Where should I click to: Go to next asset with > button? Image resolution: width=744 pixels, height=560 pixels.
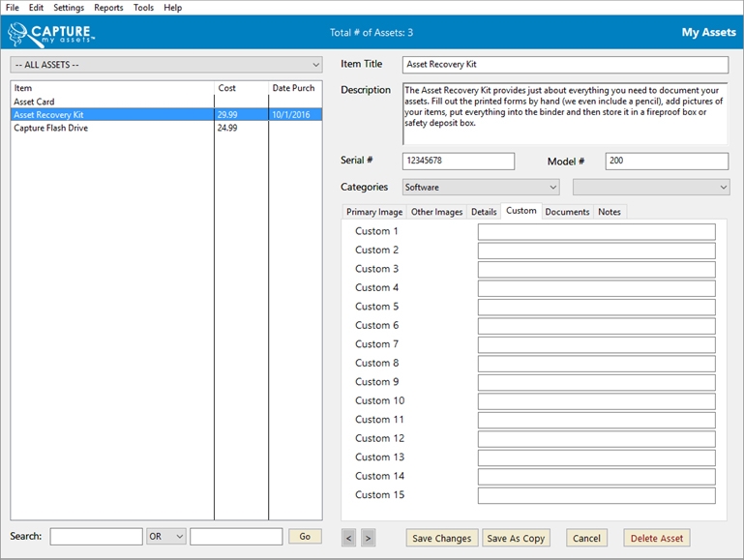368,538
